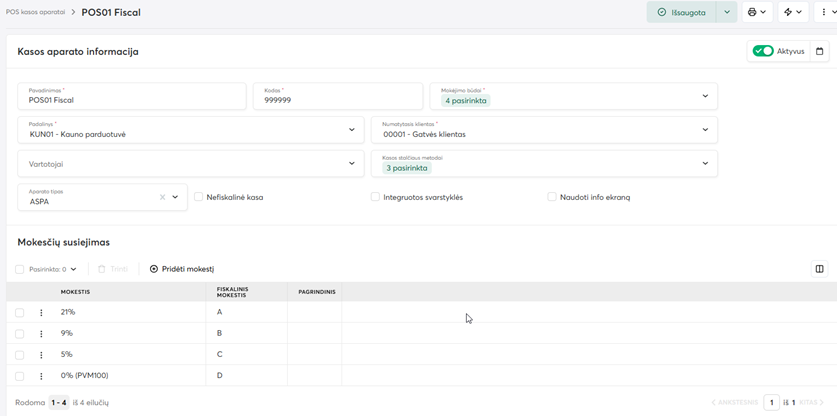The image size is (837, 416).
Task: Open the calendar icon next to Aktyvus
Action: (x=820, y=51)
